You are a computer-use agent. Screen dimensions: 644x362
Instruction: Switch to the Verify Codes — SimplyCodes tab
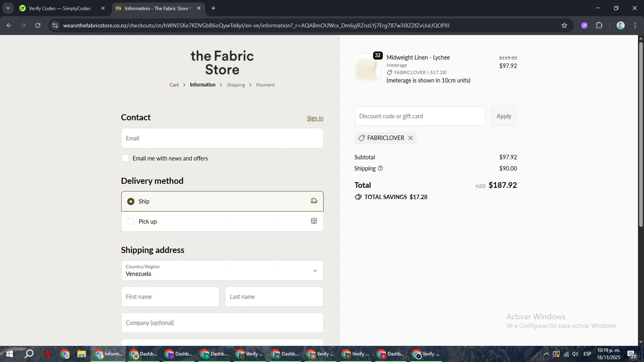point(59,8)
